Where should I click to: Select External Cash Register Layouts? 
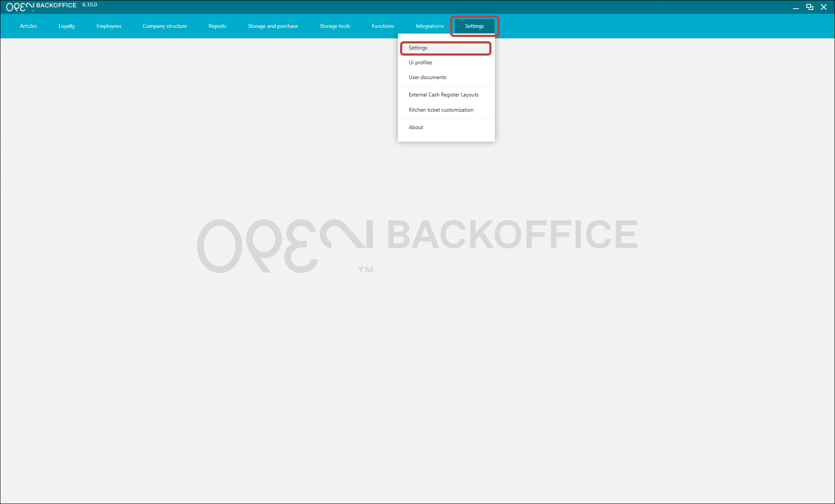coord(446,95)
